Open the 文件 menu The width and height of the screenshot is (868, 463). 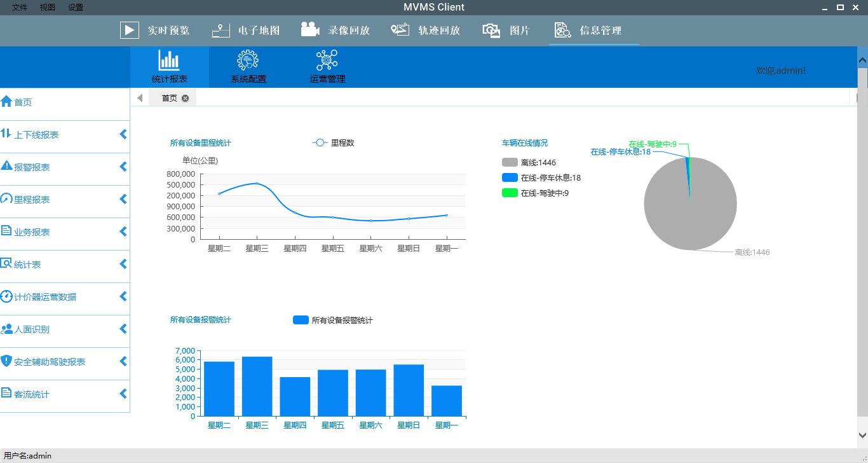(19, 8)
